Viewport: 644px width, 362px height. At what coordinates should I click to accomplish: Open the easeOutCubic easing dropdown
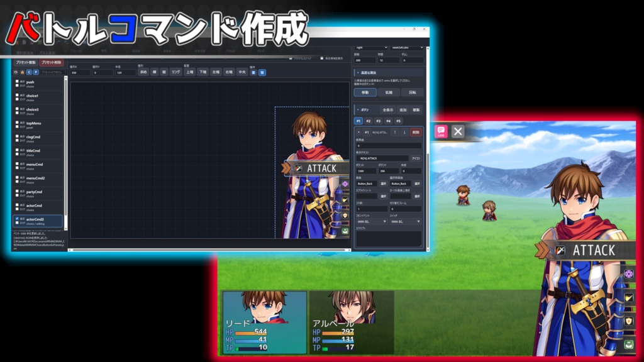tap(407, 48)
